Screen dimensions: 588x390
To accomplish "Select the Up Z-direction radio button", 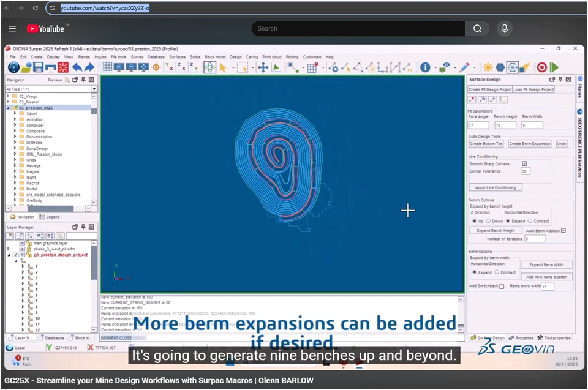I will point(474,221).
